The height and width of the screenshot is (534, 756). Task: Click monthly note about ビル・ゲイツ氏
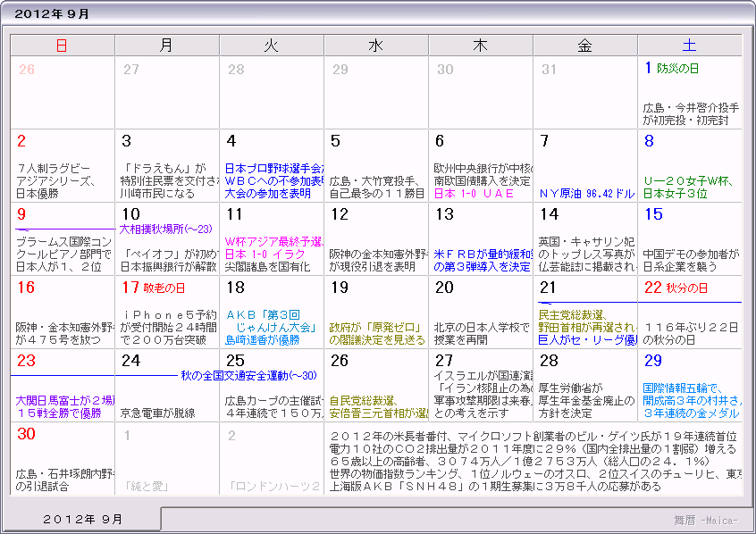(x=533, y=436)
